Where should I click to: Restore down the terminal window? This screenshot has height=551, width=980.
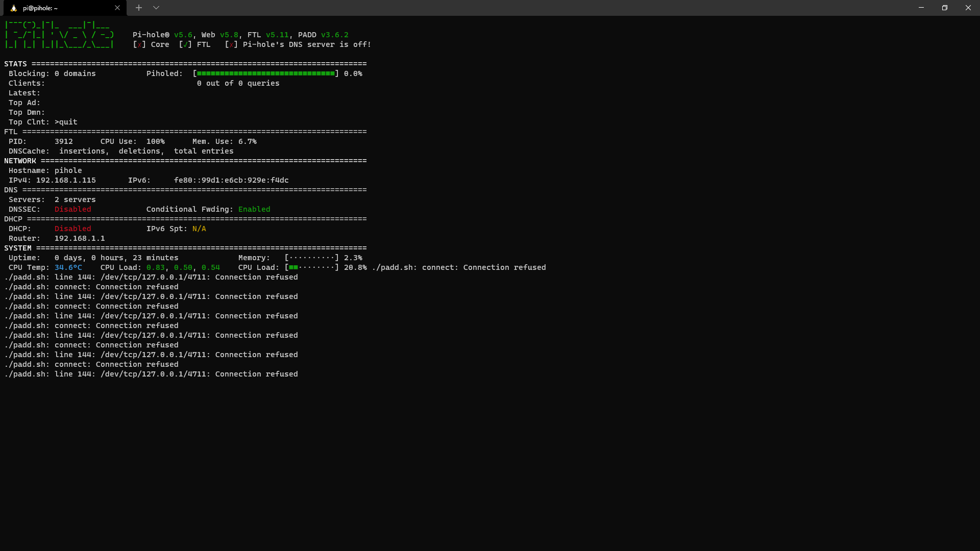click(945, 8)
